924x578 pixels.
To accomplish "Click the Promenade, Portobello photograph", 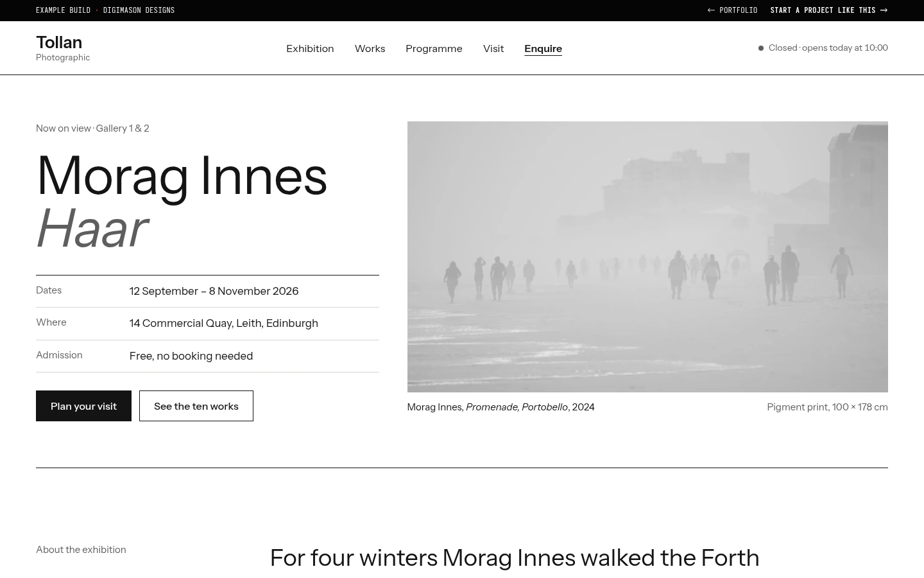I will (x=647, y=257).
